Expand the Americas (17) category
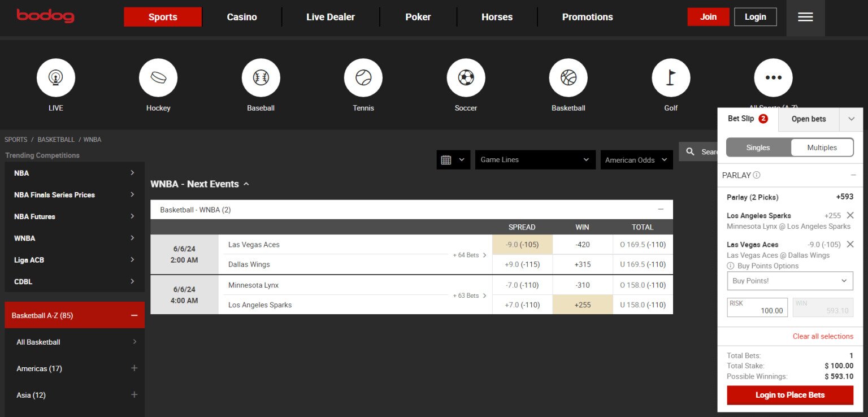Image resolution: width=868 pixels, height=417 pixels. tap(134, 368)
